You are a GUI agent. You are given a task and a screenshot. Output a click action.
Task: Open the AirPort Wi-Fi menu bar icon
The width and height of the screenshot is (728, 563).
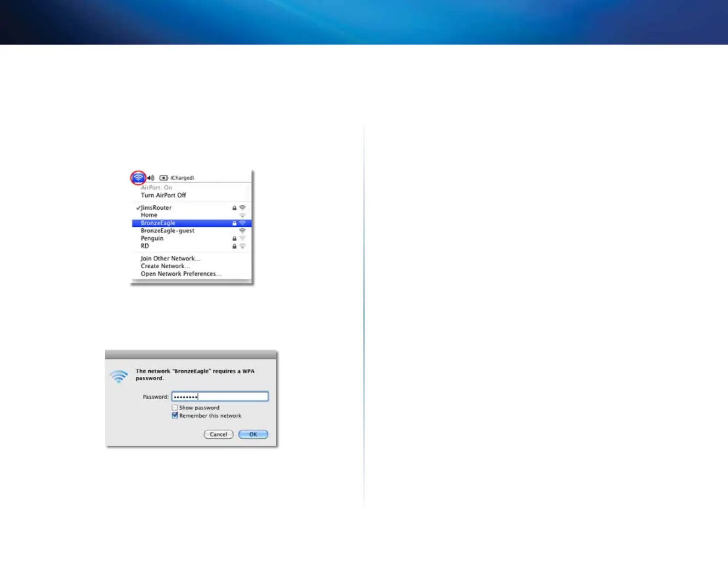tap(138, 178)
